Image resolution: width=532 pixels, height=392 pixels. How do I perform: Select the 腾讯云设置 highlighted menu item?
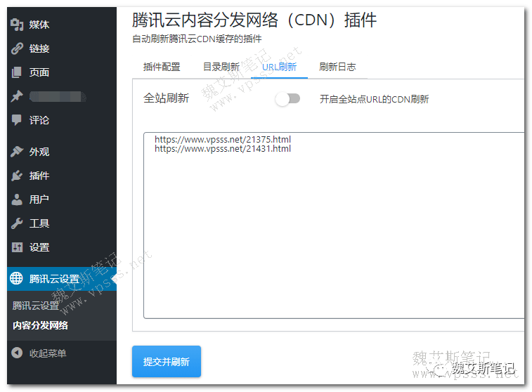pyautogui.click(x=62, y=279)
